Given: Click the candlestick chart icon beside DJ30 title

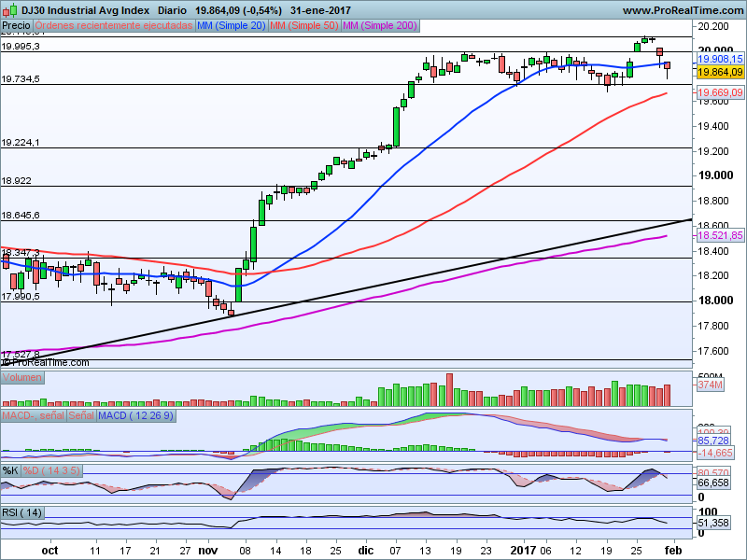Looking at the screenshot, I should 10,9.
